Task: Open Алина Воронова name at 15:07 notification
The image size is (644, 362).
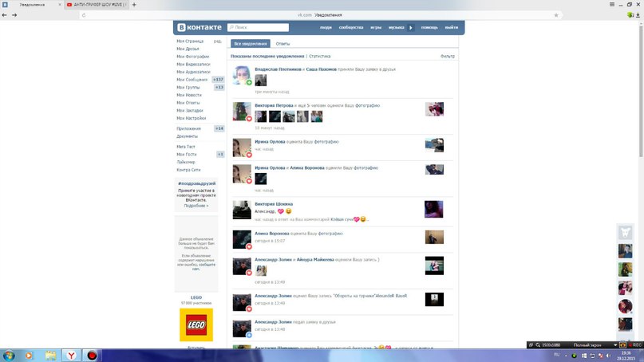Action: click(x=272, y=234)
